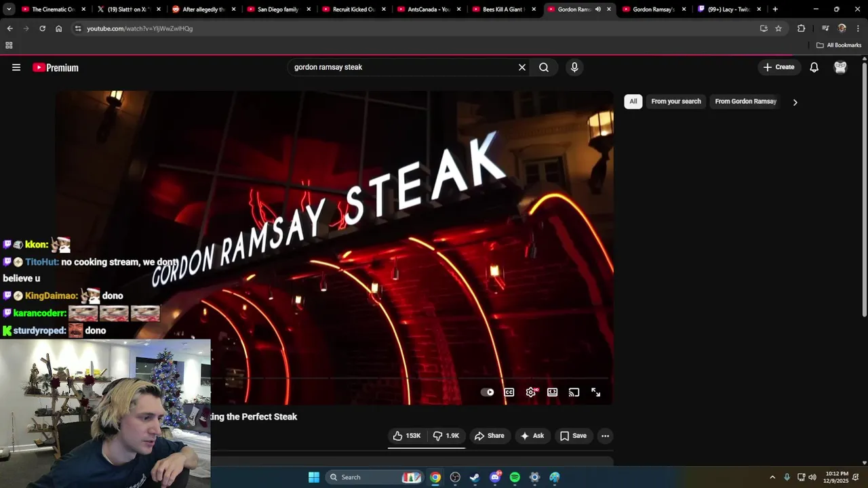Open video settings gear
Screen dimensions: 868x488
[x=531, y=392]
